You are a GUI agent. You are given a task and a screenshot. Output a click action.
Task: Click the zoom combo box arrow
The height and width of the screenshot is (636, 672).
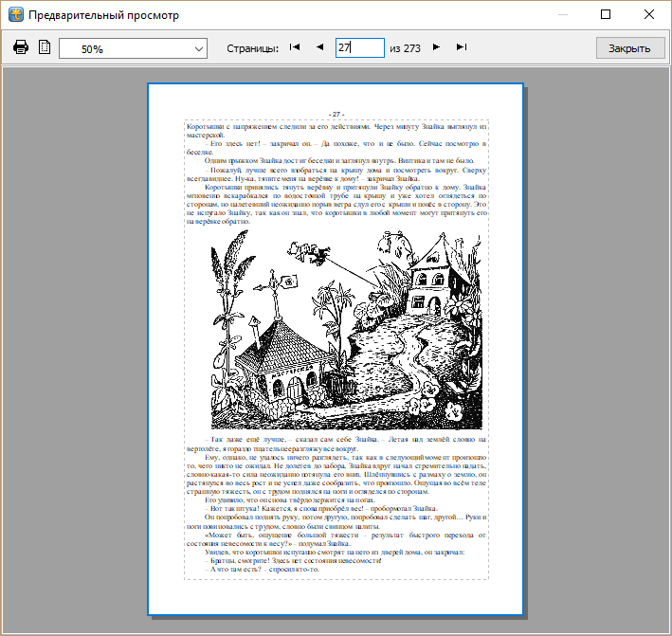click(198, 48)
